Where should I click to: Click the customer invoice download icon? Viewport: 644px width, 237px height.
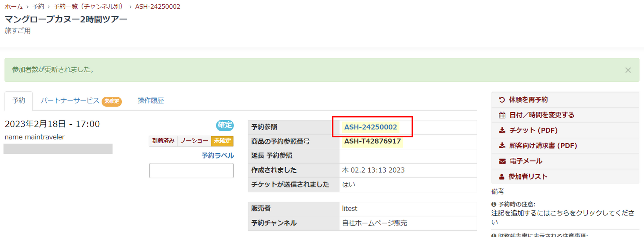(x=502, y=146)
